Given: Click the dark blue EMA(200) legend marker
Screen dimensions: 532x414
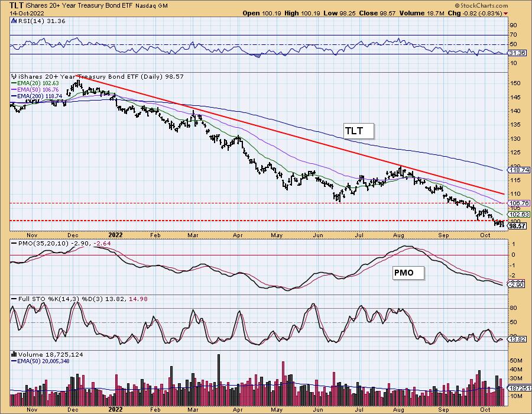Looking at the screenshot, I should [x=14, y=96].
